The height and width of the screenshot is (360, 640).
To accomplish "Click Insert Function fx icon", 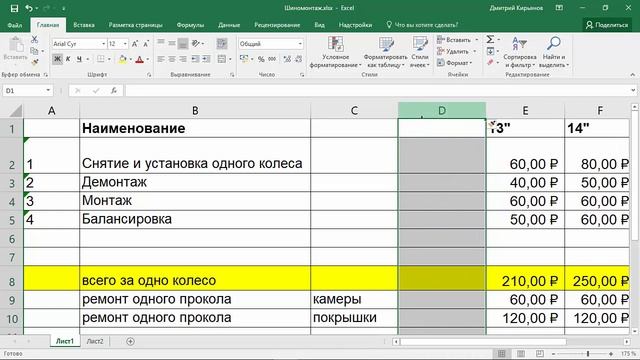I will click(114, 91).
